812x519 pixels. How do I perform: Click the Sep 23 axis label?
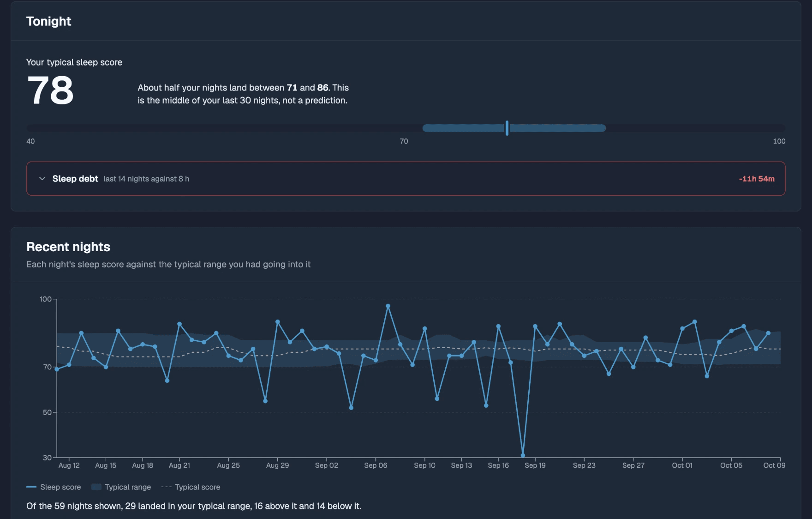(x=584, y=465)
